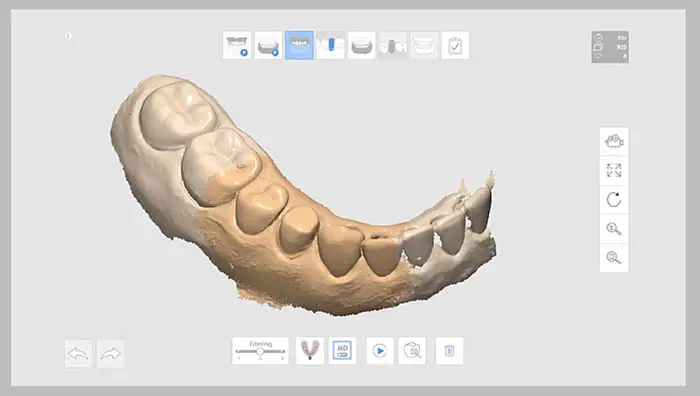Screen dimensions: 700x396
Task: Switch to the blue scanbody scan stage
Action: click(x=330, y=45)
